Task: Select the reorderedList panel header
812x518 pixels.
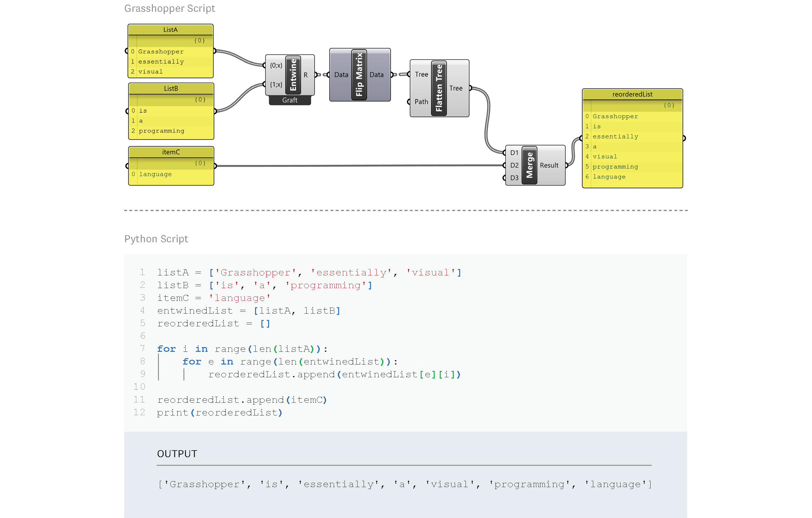Action: coord(632,95)
